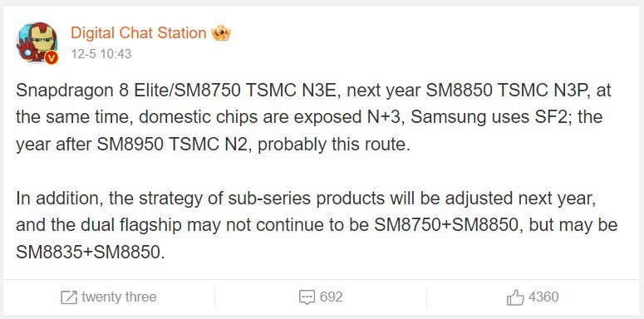
Task: Click the 'twenty three' repost count
Action: click(119, 297)
